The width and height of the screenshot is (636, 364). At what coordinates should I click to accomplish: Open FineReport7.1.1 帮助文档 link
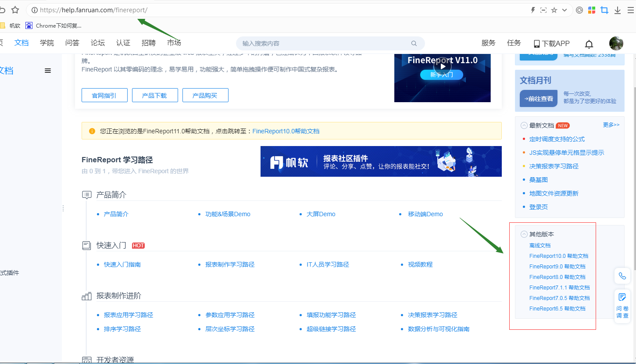(560, 288)
